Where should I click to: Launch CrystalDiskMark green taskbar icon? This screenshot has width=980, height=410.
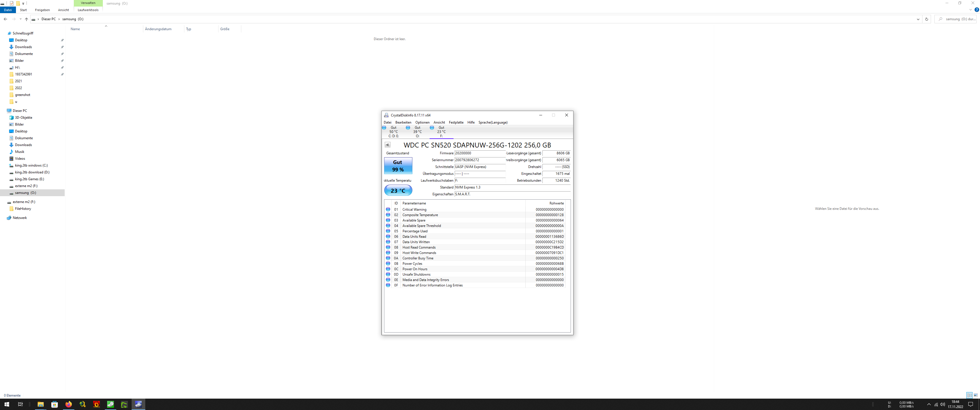tap(110, 404)
